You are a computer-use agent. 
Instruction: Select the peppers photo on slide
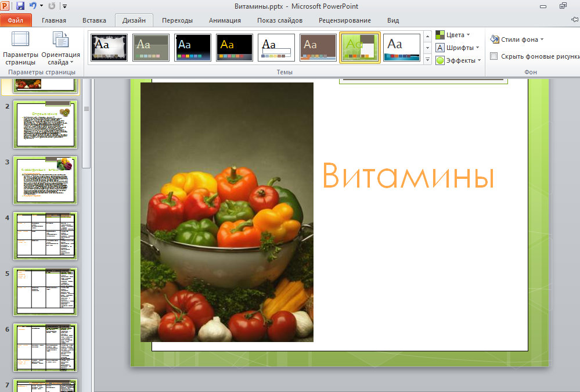point(227,212)
